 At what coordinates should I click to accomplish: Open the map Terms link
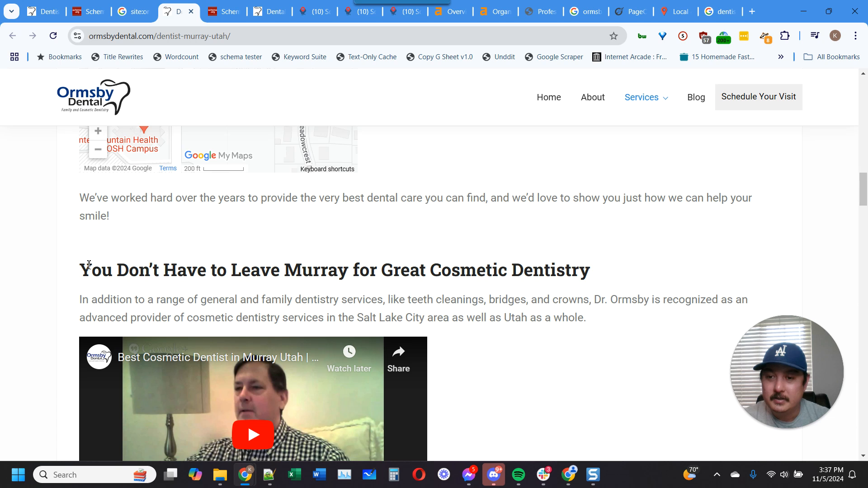tap(168, 168)
